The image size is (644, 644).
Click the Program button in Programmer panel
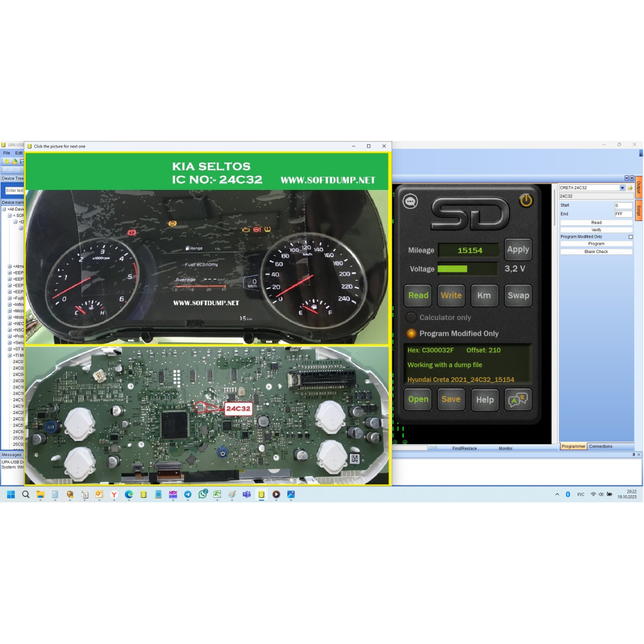[x=596, y=244]
